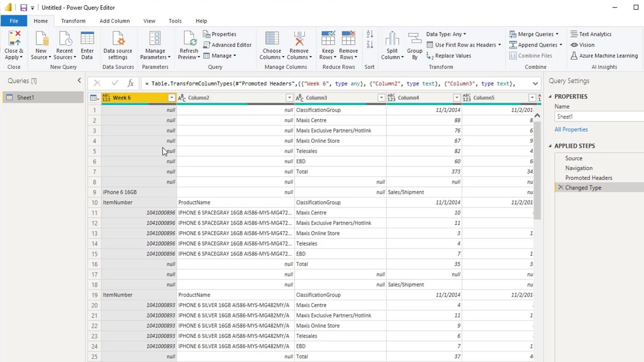The height and width of the screenshot is (362, 644).
Task: Delete the Changed Type applied step
Action: point(560,187)
